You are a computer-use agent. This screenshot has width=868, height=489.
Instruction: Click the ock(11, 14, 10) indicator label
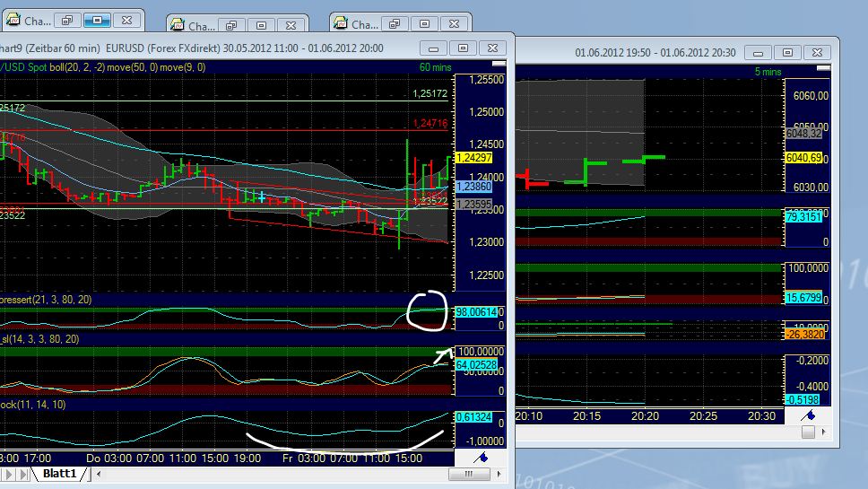click(x=32, y=405)
